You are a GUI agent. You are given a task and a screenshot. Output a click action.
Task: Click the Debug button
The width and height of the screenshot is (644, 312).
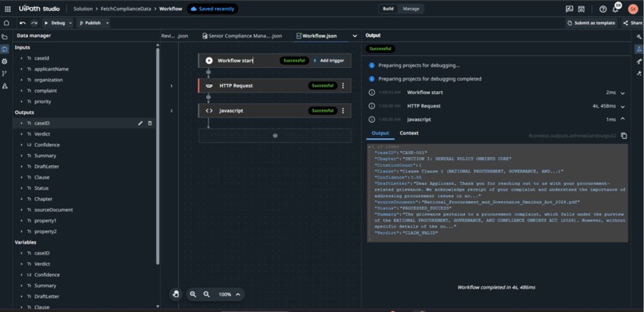[x=54, y=23]
